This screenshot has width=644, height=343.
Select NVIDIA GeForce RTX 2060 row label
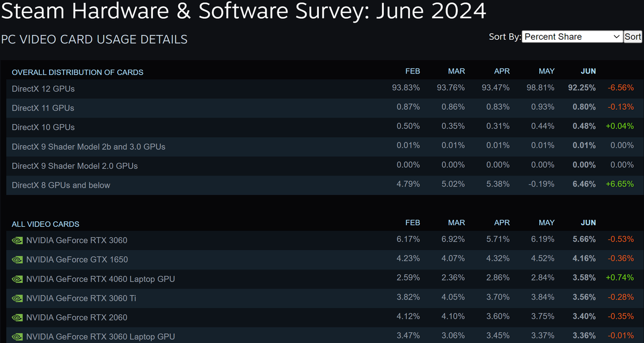(77, 317)
